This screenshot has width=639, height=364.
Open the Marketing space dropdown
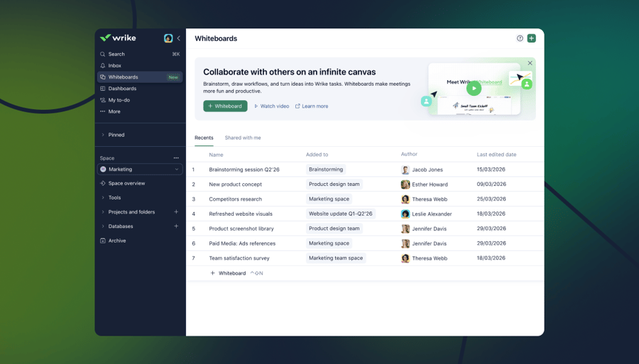(140, 170)
